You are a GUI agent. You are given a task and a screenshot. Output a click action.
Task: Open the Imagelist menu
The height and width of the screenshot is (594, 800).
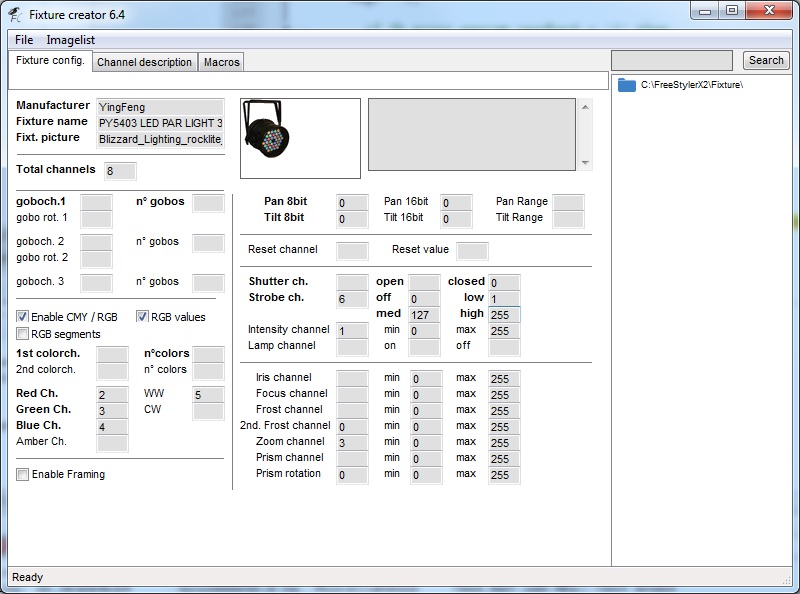pyautogui.click(x=69, y=40)
